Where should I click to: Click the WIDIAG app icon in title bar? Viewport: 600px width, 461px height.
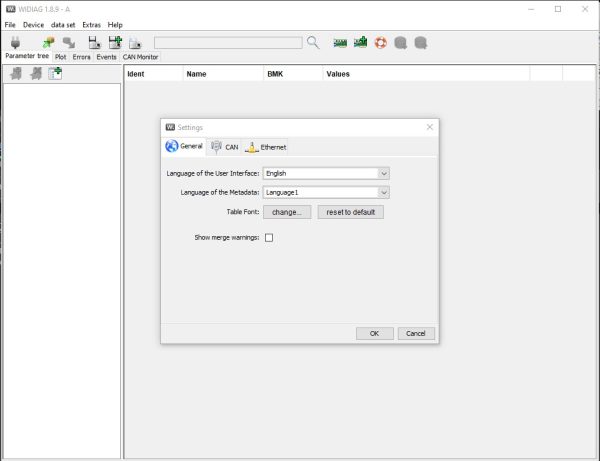(11, 9)
